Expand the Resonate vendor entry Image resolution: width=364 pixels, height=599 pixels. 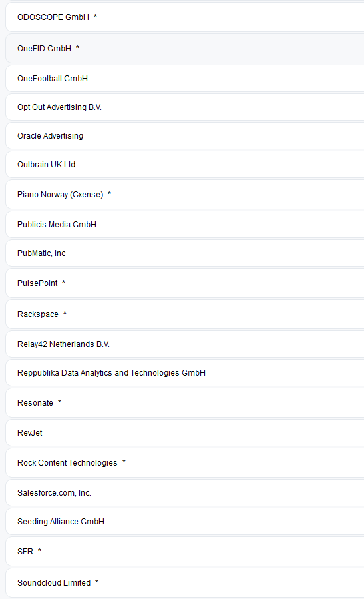(x=185, y=403)
